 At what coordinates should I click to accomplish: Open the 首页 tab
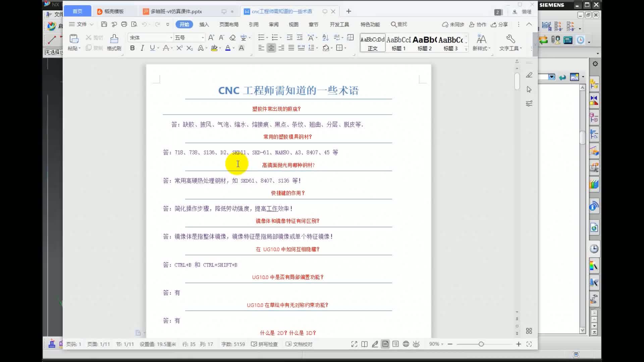77,11
